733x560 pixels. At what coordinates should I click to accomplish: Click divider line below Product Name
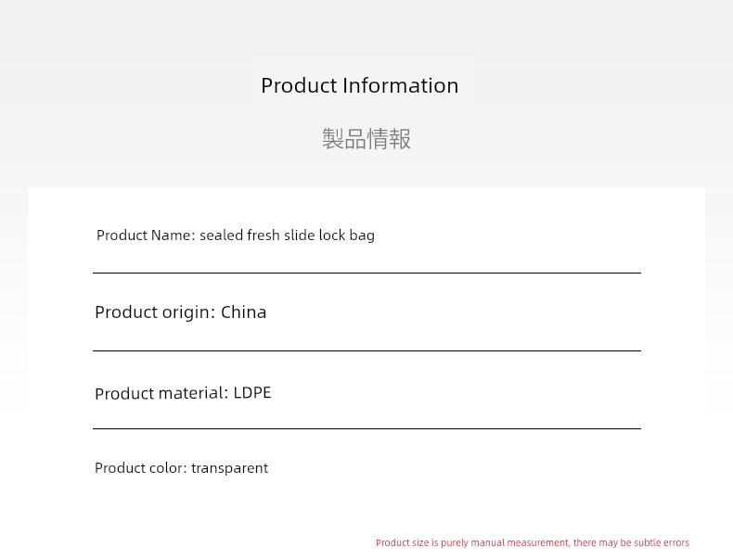point(367,273)
